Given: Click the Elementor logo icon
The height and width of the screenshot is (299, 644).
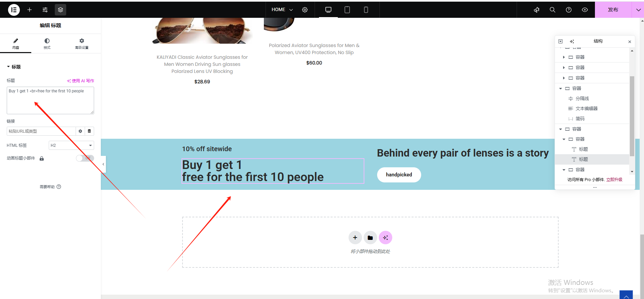Looking at the screenshot, I should [14, 10].
